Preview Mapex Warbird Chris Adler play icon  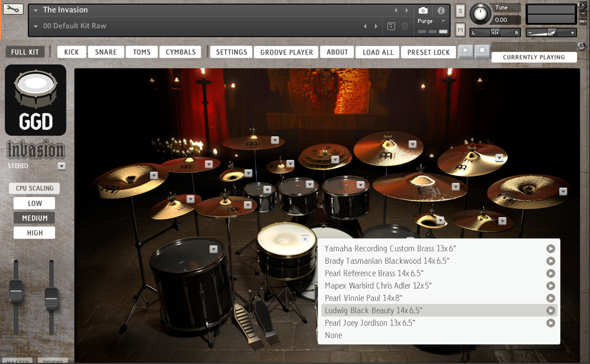pos(550,286)
